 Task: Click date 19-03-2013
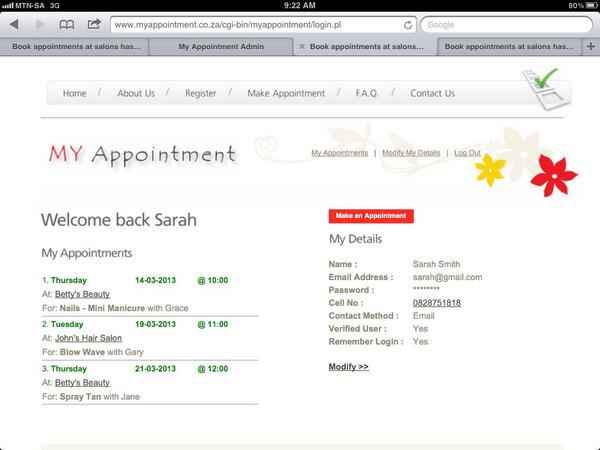click(155, 324)
